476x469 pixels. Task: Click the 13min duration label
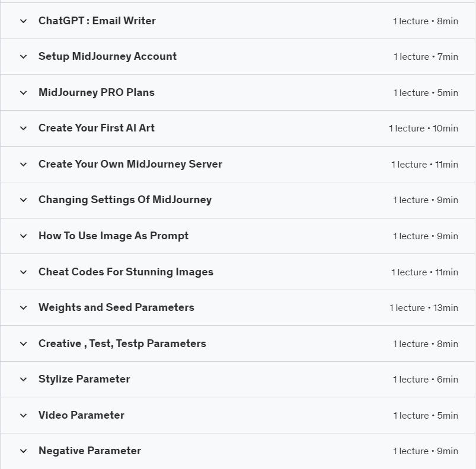[x=446, y=308]
